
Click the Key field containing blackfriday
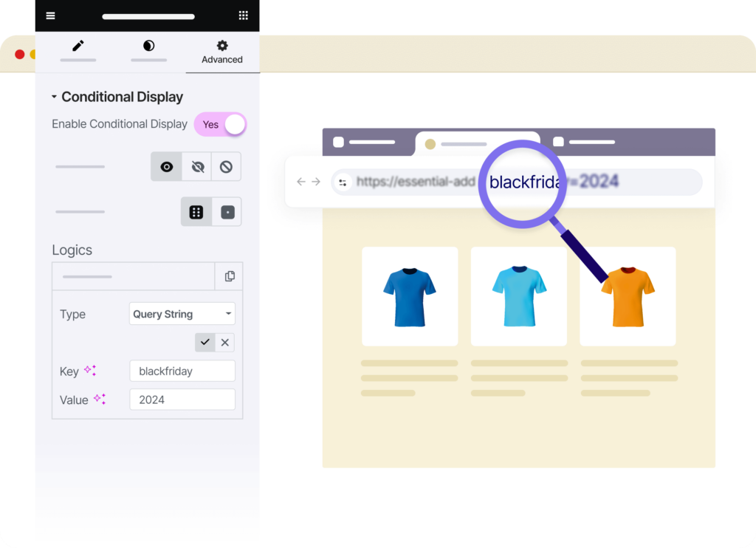tap(182, 371)
